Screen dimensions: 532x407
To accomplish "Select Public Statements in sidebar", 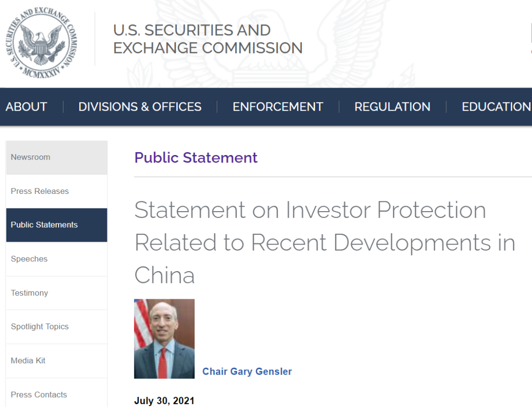I will tap(57, 225).
